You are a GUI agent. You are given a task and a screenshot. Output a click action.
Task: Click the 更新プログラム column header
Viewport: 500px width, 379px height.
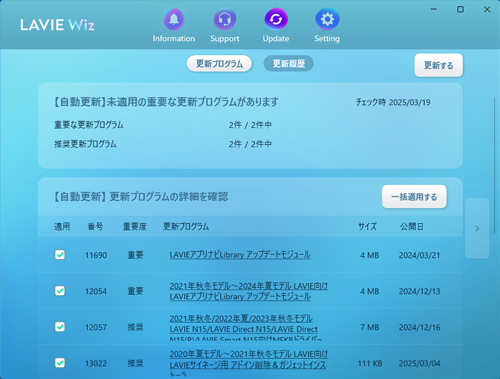(x=186, y=227)
